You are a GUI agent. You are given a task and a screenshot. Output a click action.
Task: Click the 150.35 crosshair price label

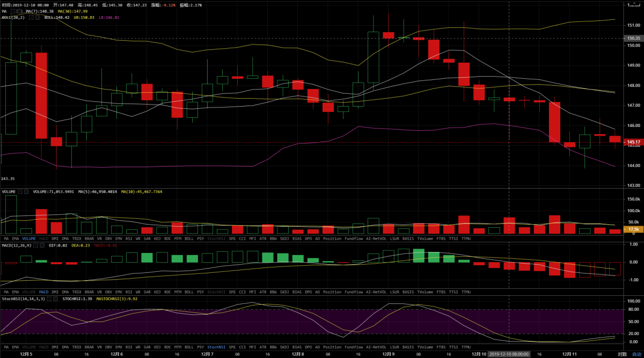pyautogui.click(x=633, y=38)
